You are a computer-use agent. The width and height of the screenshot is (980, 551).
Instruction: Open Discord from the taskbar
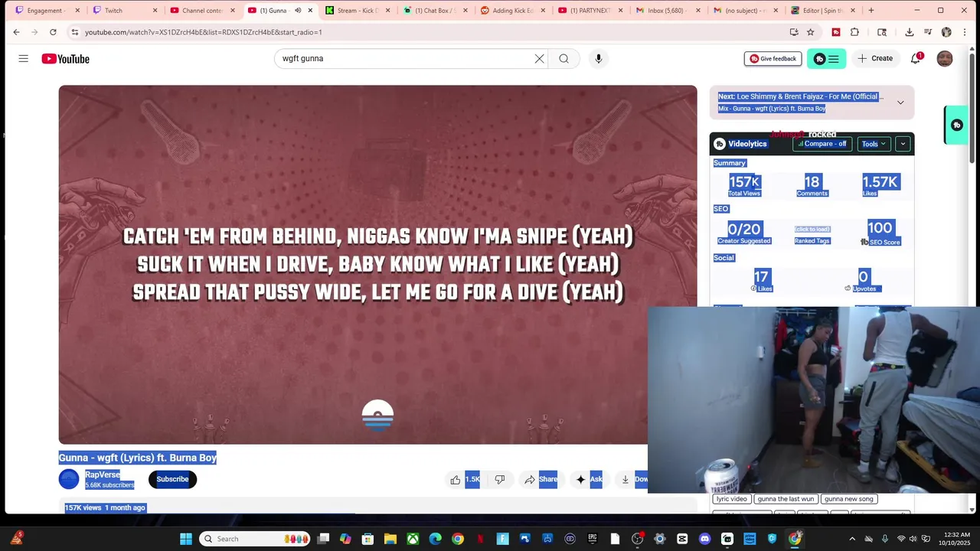click(x=705, y=539)
